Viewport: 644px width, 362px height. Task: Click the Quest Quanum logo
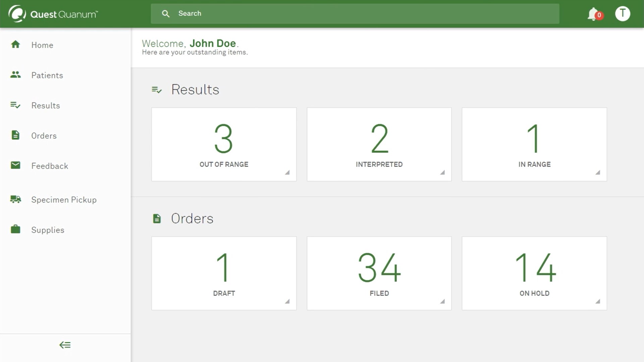53,14
